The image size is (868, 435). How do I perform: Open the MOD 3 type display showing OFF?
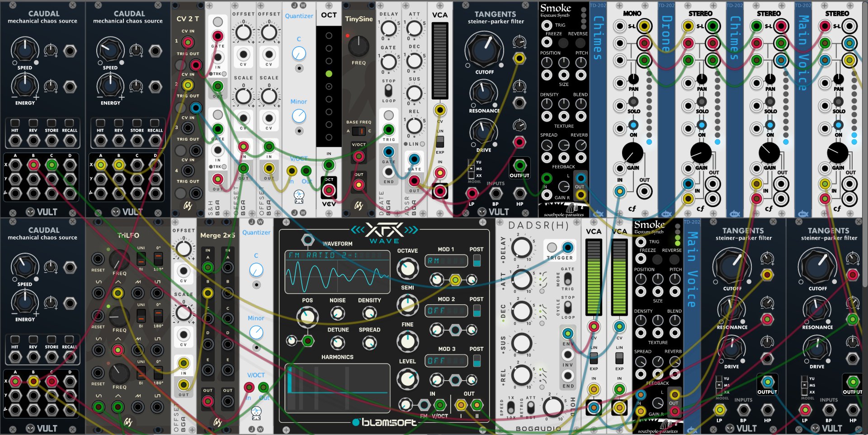point(446,361)
